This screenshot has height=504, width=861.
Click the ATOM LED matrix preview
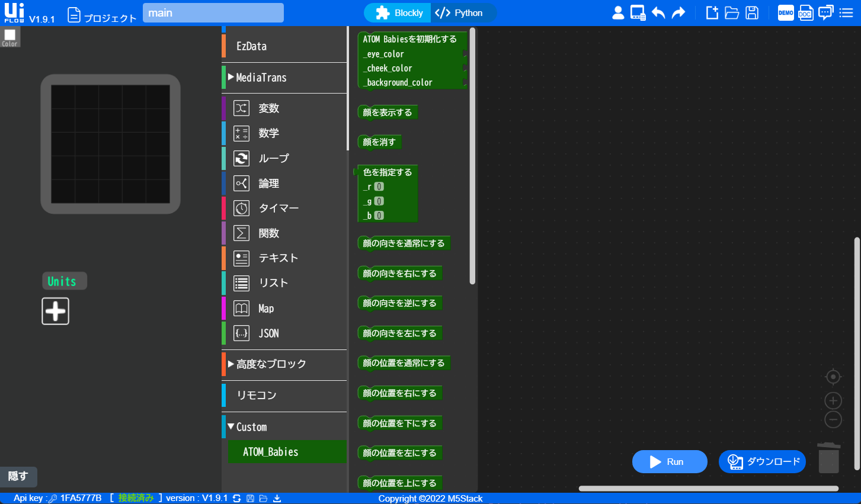pos(110,144)
